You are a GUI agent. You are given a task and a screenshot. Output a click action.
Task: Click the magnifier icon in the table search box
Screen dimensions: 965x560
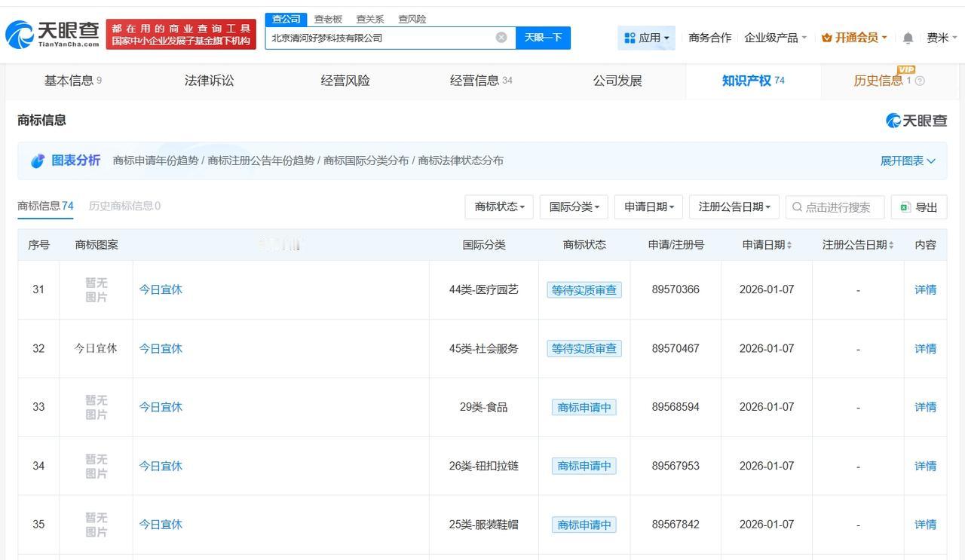[797, 207]
